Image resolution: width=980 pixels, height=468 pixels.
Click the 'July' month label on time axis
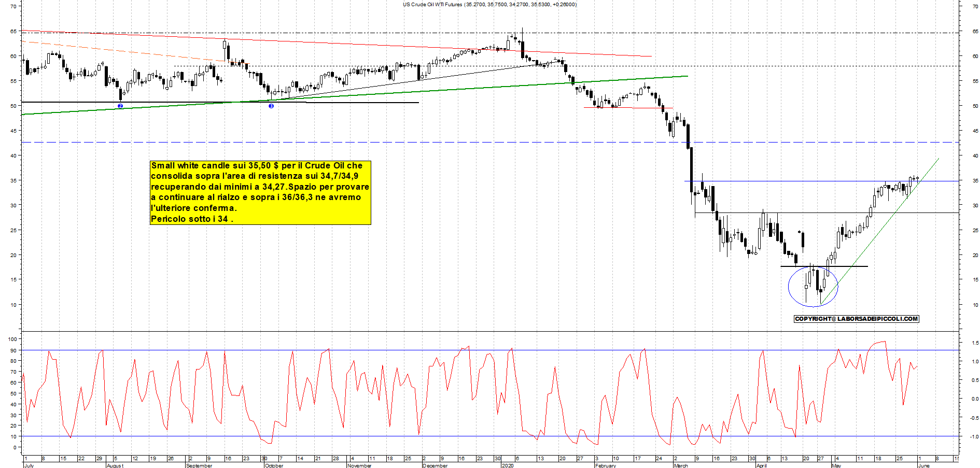(29, 465)
